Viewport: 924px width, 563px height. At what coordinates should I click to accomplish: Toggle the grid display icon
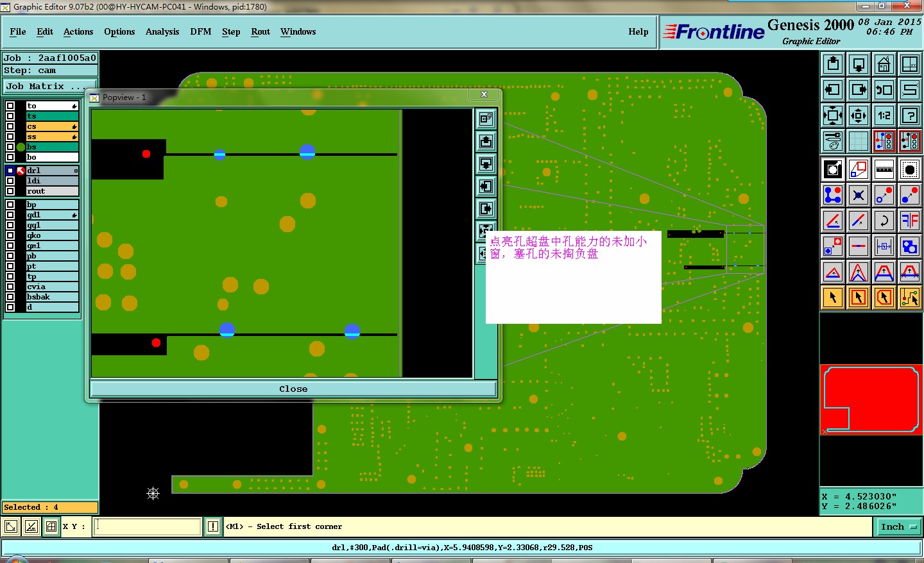coord(859,141)
